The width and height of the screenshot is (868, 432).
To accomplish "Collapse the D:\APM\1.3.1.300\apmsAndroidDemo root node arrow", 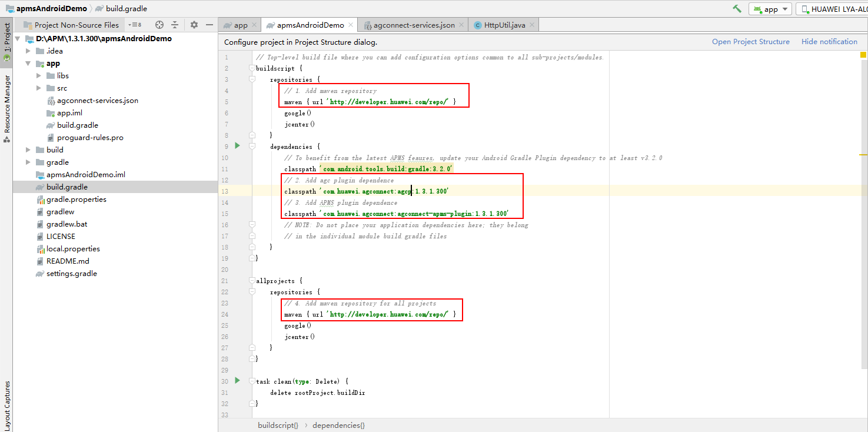I will (18, 39).
